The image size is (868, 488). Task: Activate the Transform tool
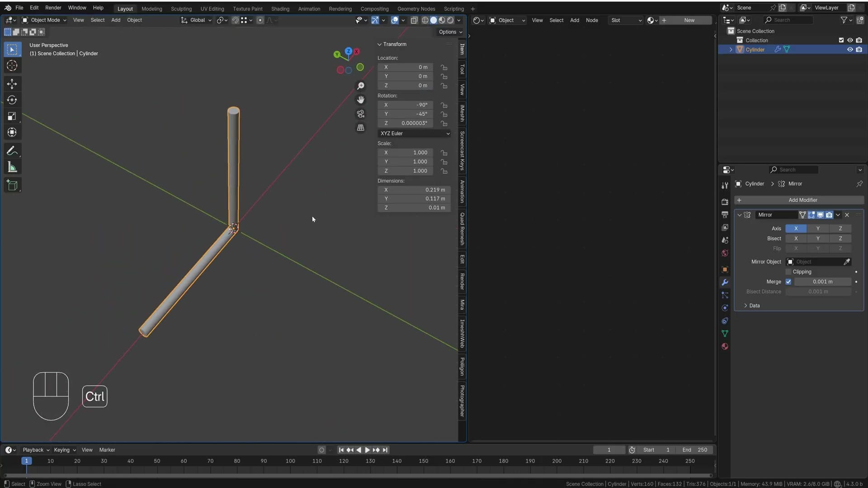tap(12, 132)
